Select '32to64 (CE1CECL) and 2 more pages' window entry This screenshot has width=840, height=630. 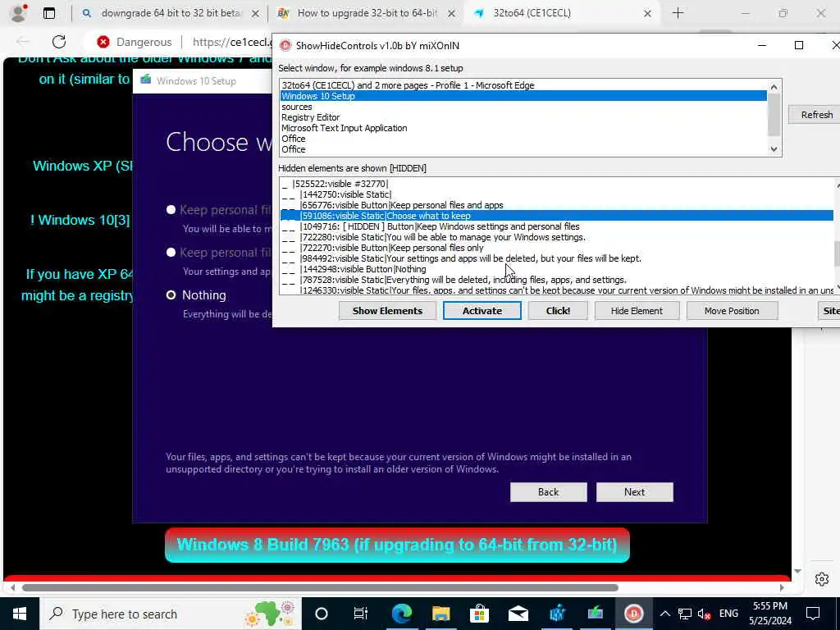tap(523, 85)
